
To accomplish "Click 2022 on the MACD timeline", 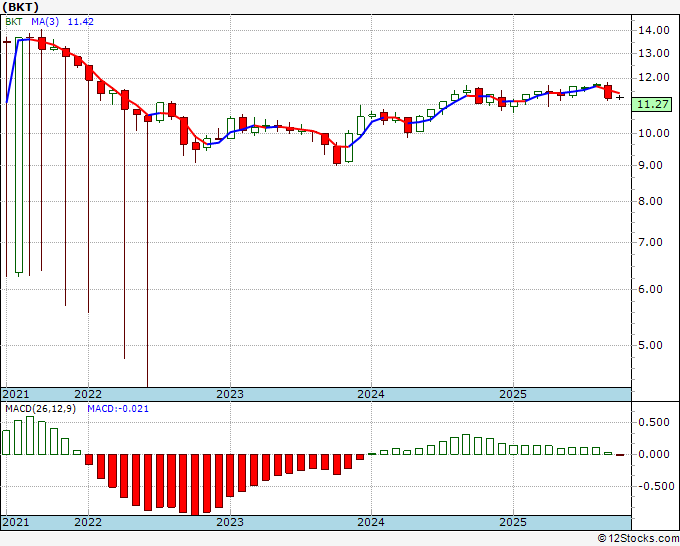I will coord(88,522).
